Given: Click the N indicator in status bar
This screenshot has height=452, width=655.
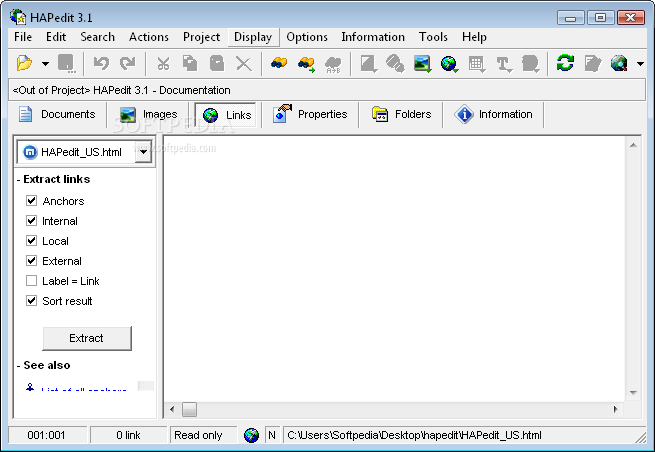Looking at the screenshot, I should (272, 435).
